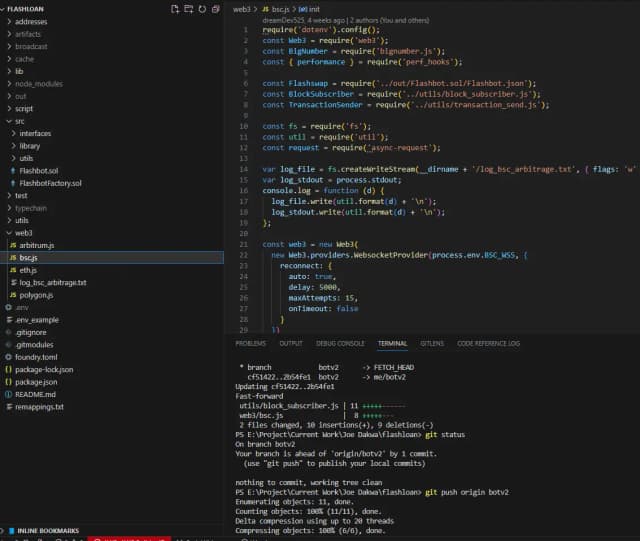The image size is (640, 541).
Task: Expand the node_modules folder
Action: (x=38, y=84)
